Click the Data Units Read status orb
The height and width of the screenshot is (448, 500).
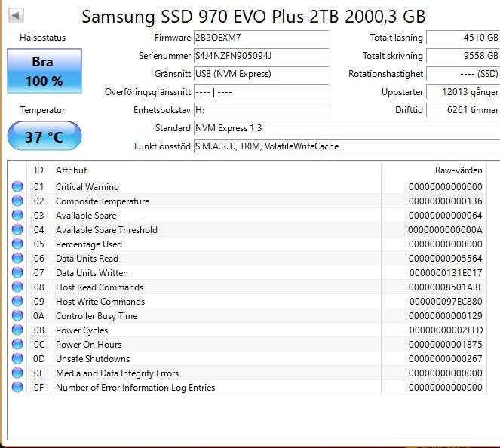point(17,258)
